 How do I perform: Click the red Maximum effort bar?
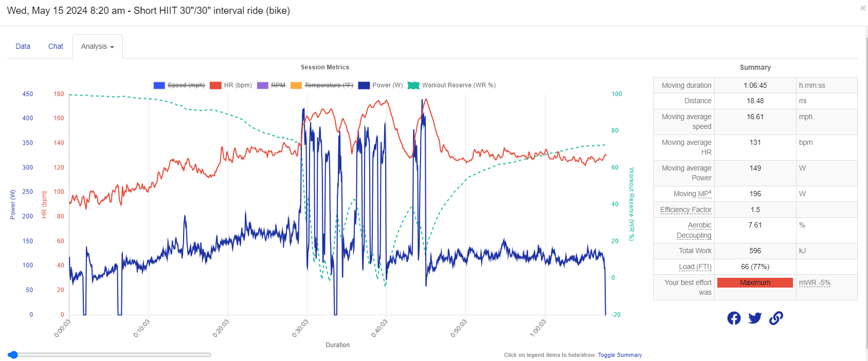pyautogui.click(x=754, y=282)
